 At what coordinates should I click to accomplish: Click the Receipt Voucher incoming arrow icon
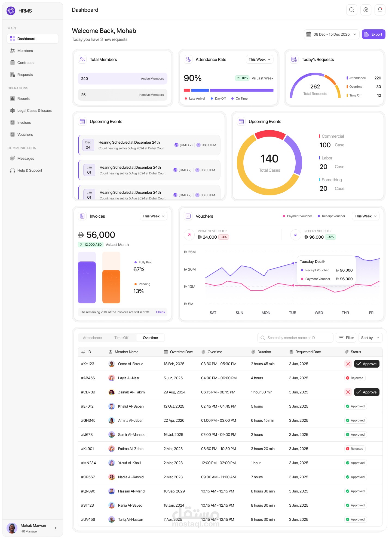pos(296,235)
